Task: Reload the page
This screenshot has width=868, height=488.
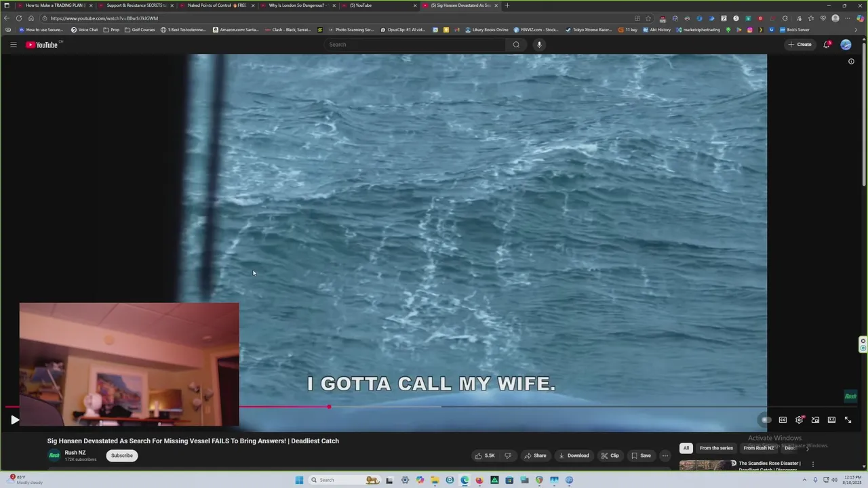Action: 19,18
